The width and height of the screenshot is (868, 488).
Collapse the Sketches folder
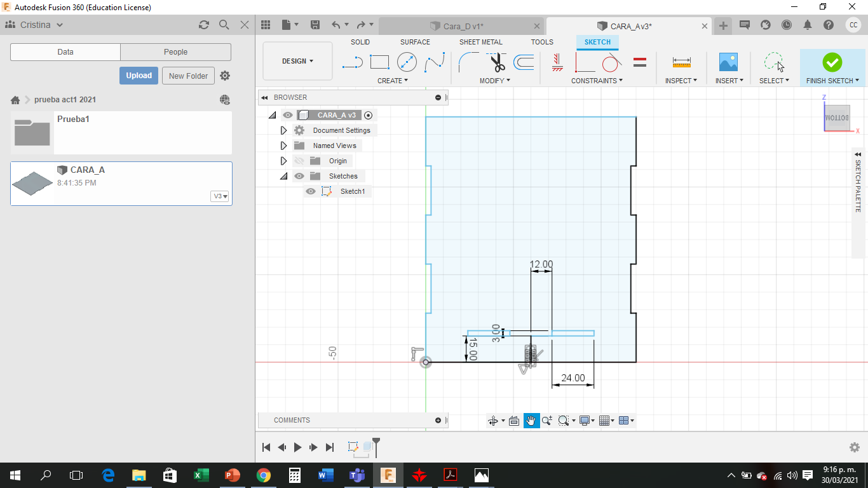[x=283, y=176]
